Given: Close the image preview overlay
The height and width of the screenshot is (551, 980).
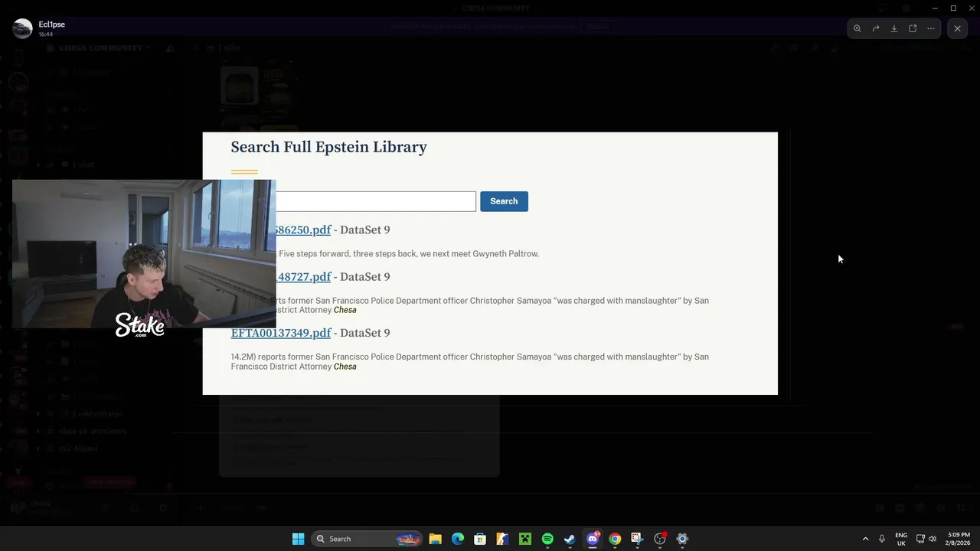Looking at the screenshot, I should point(957,28).
